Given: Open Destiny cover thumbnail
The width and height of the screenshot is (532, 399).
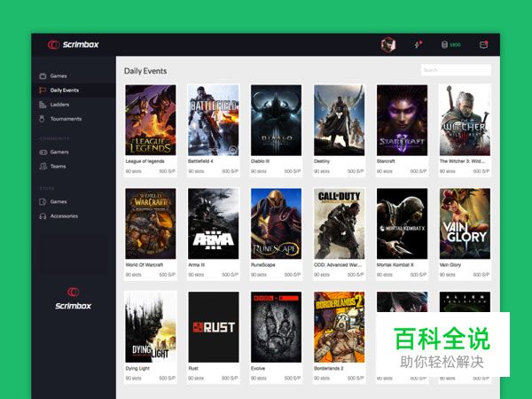Looking at the screenshot, I should pyautogui.click(x=340, y=120).
